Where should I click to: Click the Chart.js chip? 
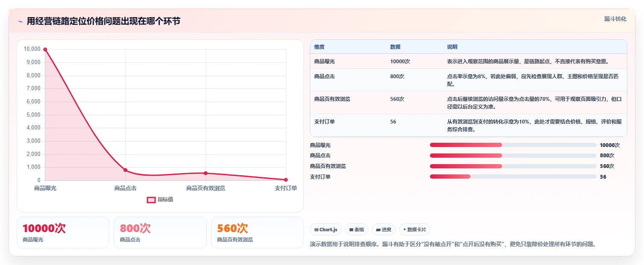pos(326,230)
